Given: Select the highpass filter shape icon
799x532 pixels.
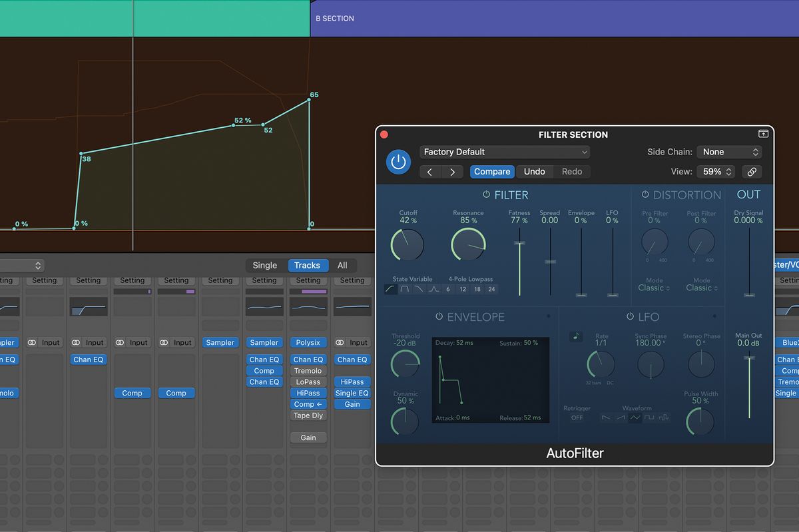Looking at the screenshot, I should (391, 288).
